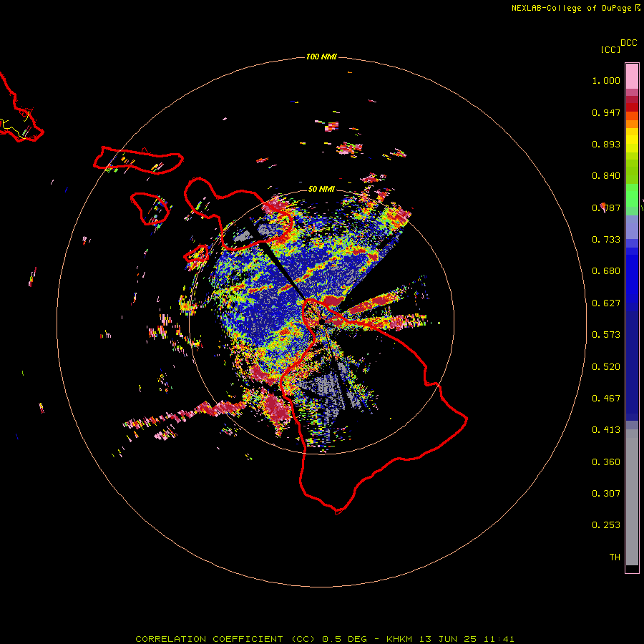644x644 pixels.
Task: Select the 0.840 scale value
Action: click(x=606, y=176)
